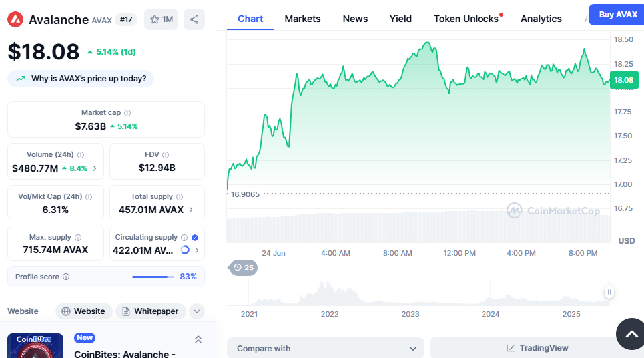Click the $12.94B FDV value
Screen dimensions: 644x358
[157, 168]
